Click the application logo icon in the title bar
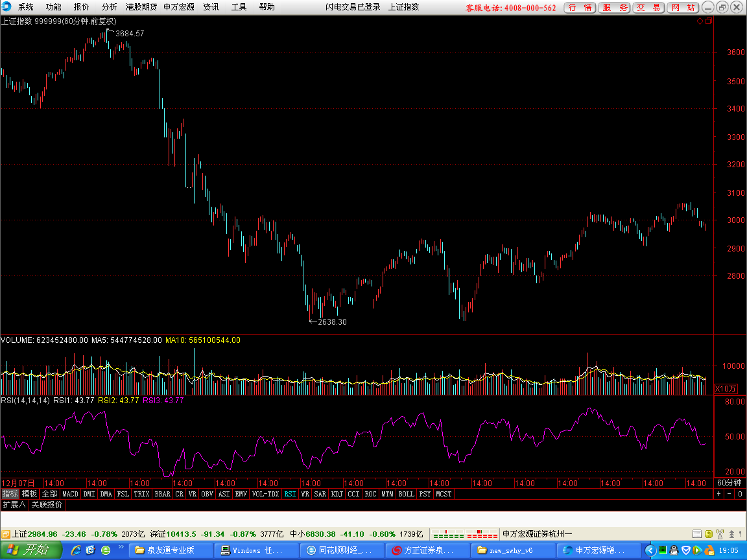This screenshot has height=560, width=747. coord(6,6)
